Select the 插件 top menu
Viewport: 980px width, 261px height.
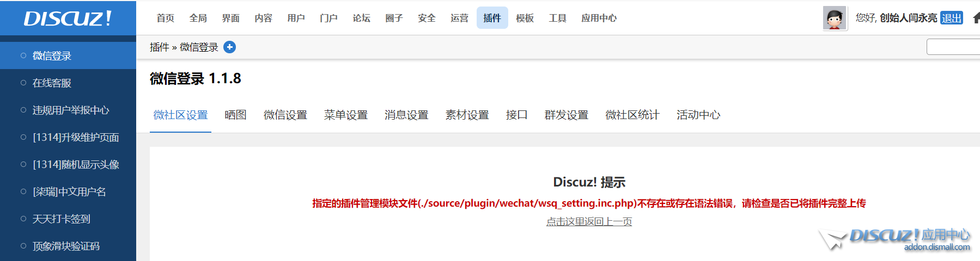coord(492,18)
